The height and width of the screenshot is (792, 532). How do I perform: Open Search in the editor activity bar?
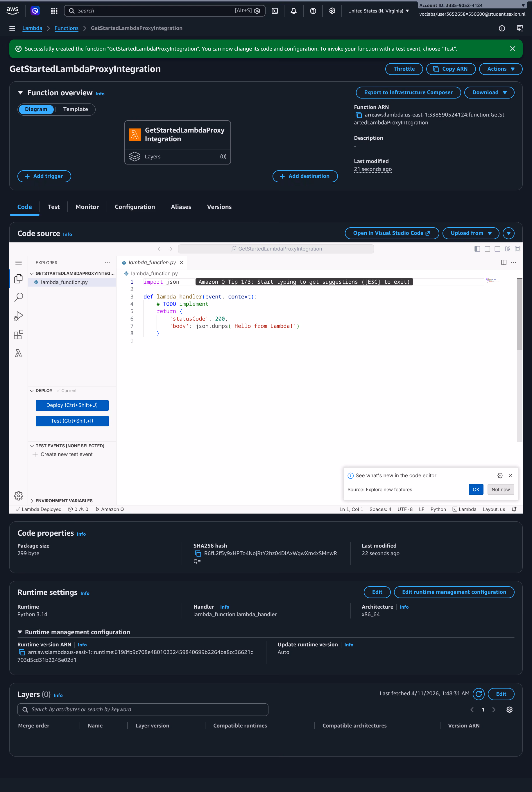coord(19,297)
